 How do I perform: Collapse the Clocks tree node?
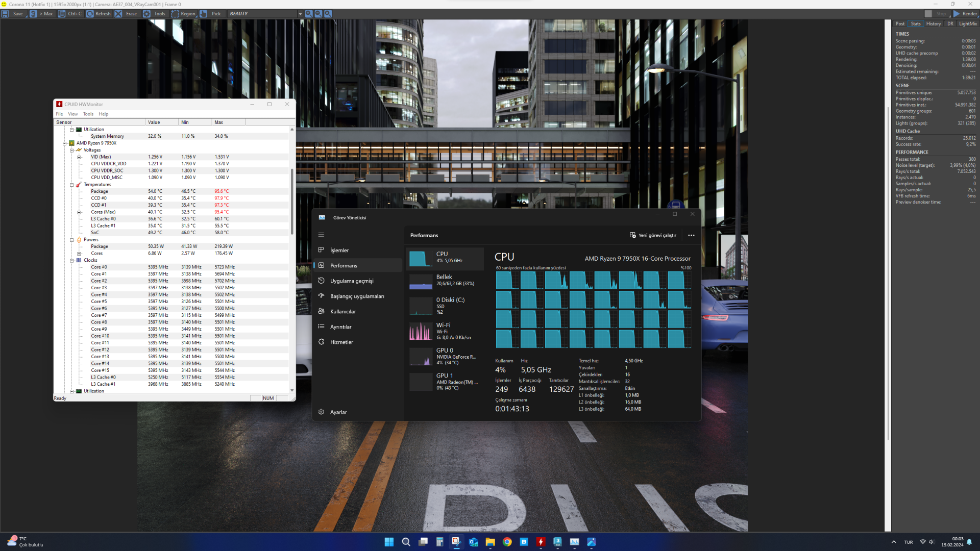coord(72,260)
